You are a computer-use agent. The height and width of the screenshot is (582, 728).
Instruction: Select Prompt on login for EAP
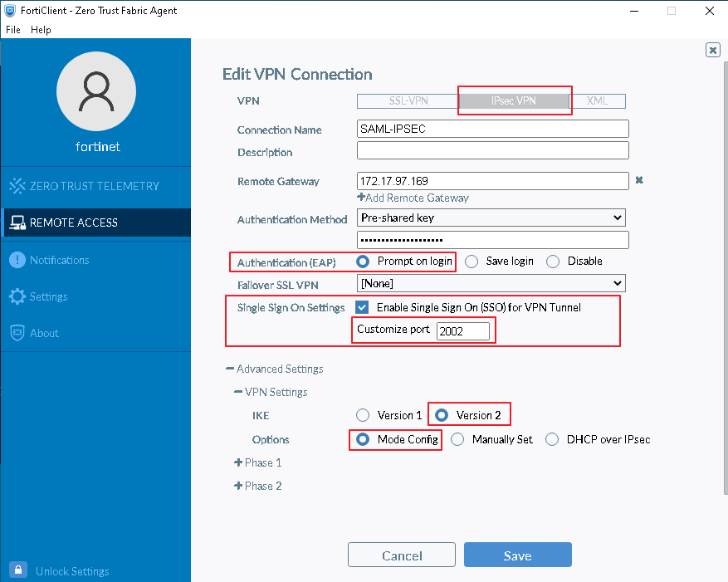click(x=363, y=262)
